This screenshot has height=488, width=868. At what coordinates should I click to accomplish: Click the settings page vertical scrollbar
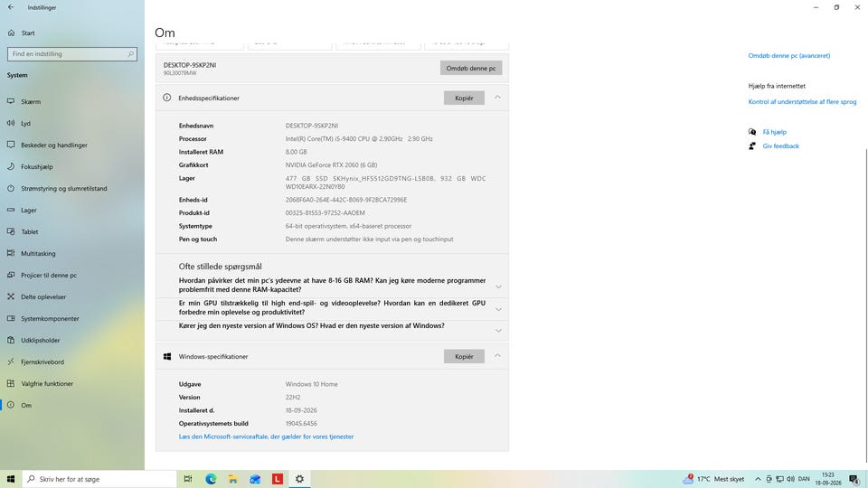coord(865,305)
